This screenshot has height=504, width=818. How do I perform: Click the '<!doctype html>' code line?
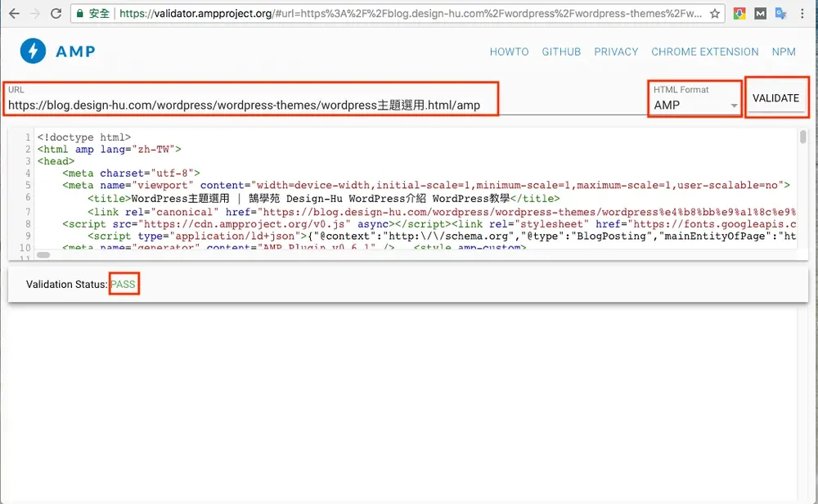coord(84,137)
